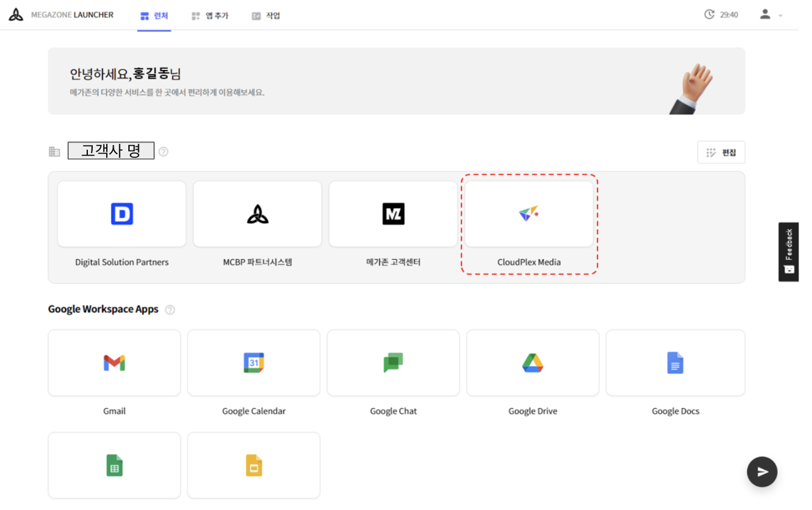Switch to the 런처 tab
The width and height of the screenshot is (812, 510).
point(154,15)
